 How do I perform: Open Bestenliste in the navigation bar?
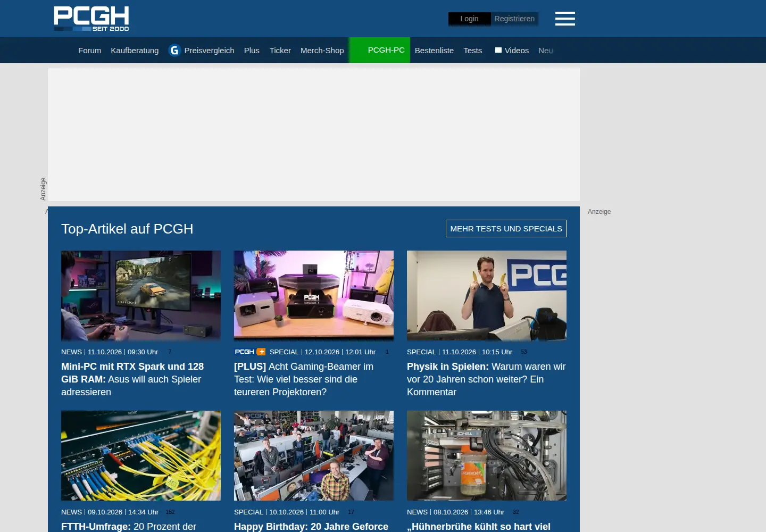[434, 51]
